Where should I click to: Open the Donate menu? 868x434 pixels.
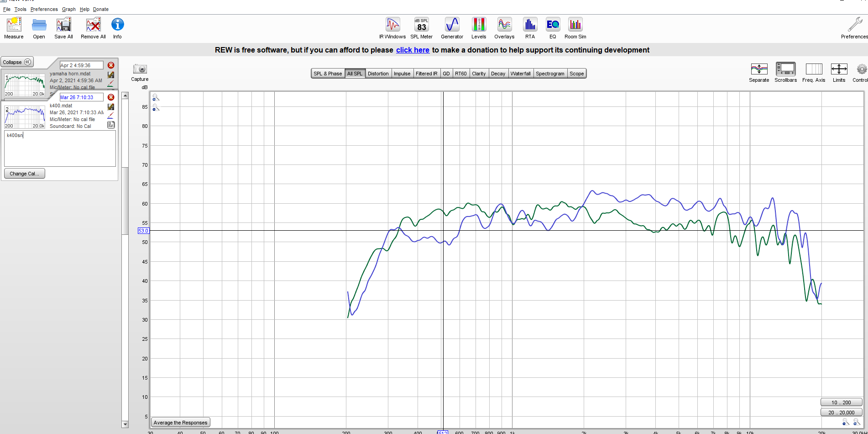point(101,9)
